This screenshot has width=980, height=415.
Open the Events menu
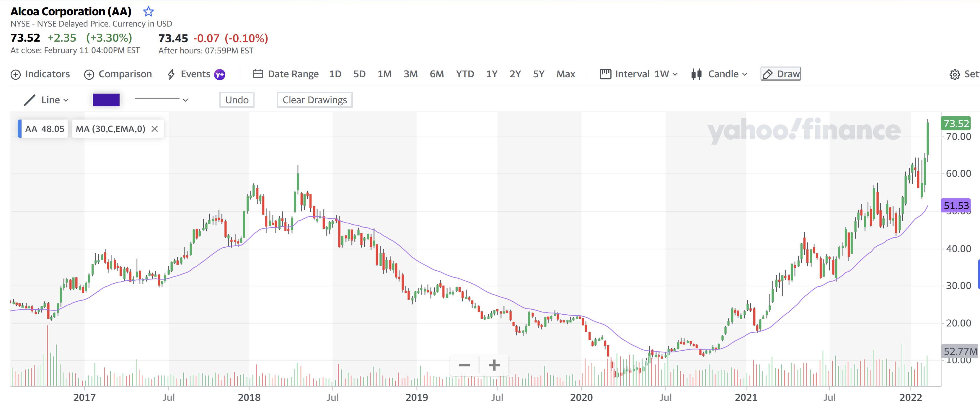tap(189, 74)
